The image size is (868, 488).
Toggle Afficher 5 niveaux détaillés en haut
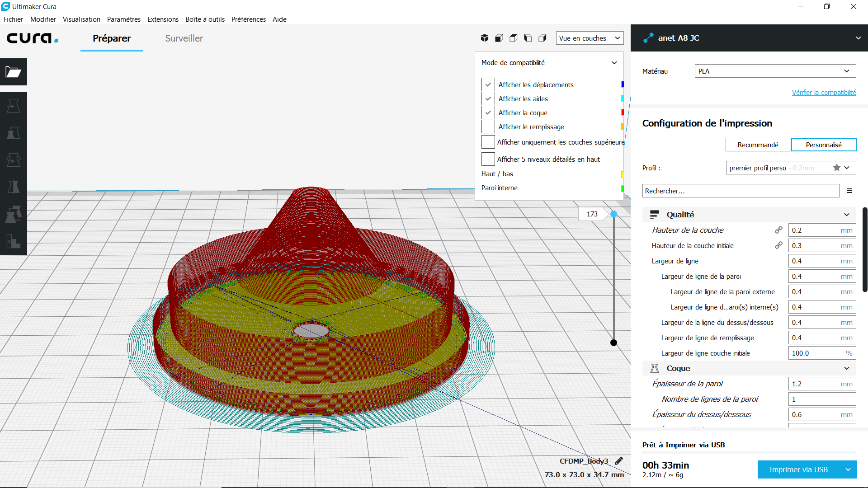(x=488, y=159)
